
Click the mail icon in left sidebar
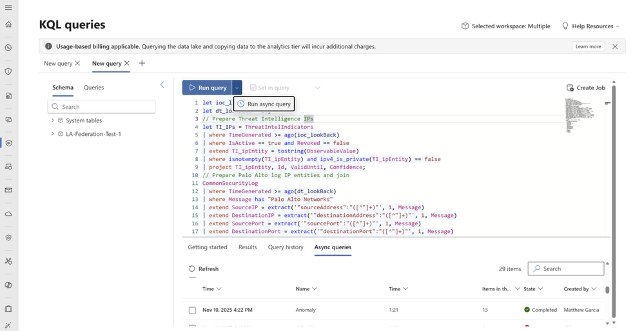pyautogui.click(x=8, y=190)
